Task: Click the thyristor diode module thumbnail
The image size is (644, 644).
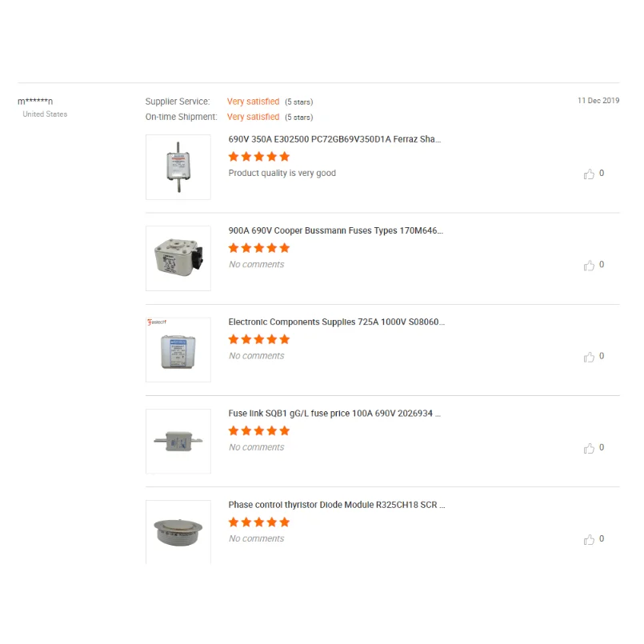Action: (x=178, y=531)
